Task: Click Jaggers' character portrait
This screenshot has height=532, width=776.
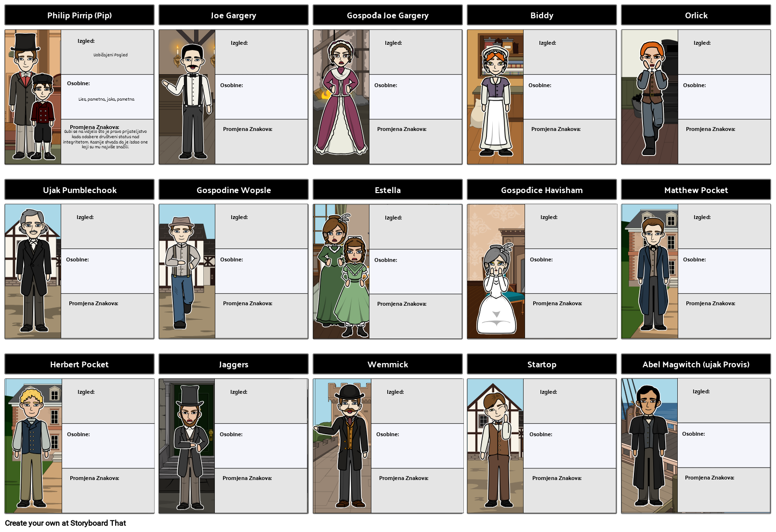Action: (187, 446)
